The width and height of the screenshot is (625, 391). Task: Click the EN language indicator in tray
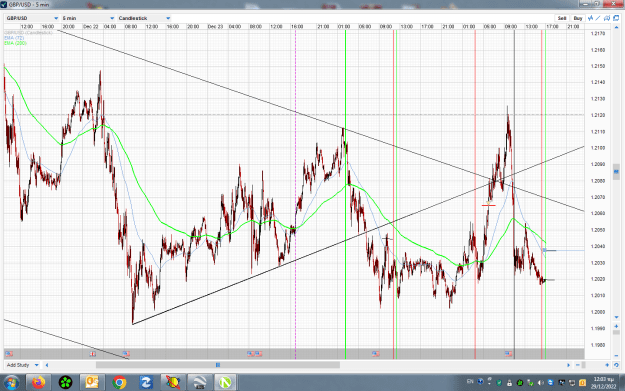pyautogui.click(x=470, y=381)
